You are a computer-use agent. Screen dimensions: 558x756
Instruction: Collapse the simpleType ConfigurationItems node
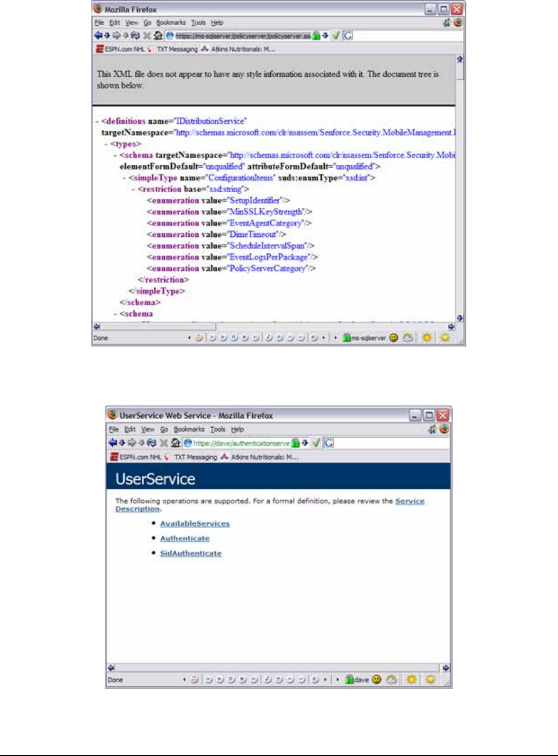[x=124, y=178]
